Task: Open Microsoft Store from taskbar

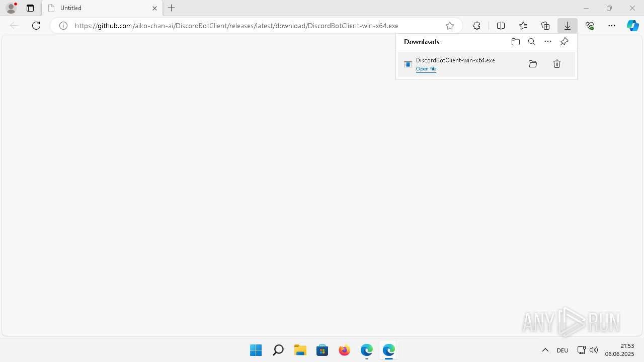Action: tap(323, 350)
